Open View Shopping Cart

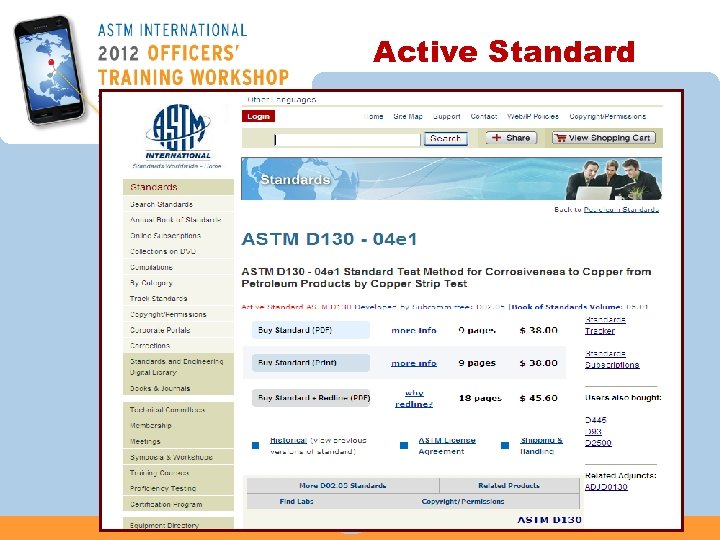coord(603,138)
